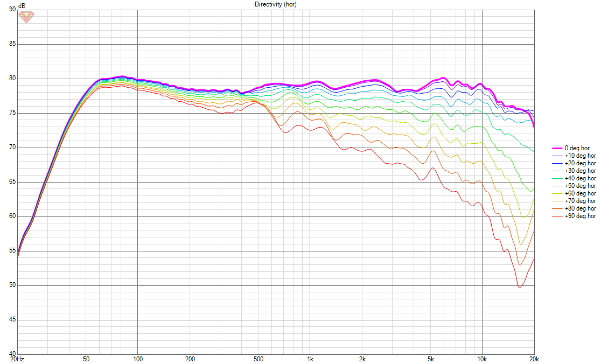This screenshot has height=364, width=601.
Task: Click the magenta 0 deg legend line swatch
Action: (557, 148)
